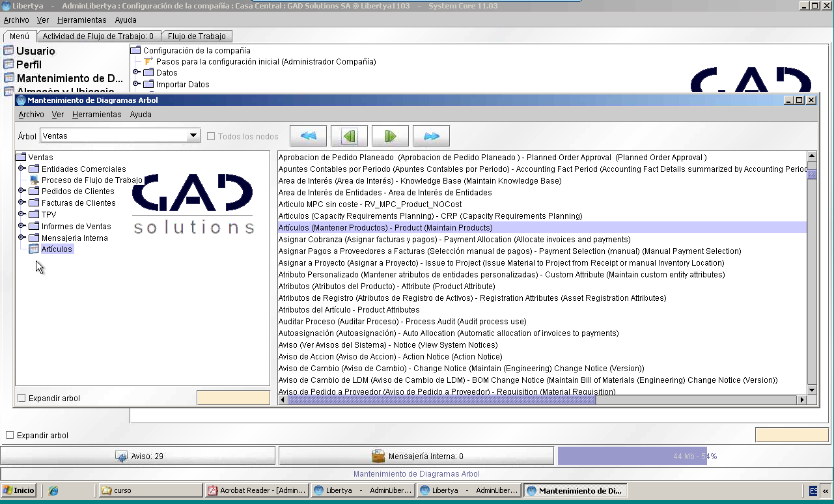
Task: Click the green single-left arrow button
Action: point(349,136)
